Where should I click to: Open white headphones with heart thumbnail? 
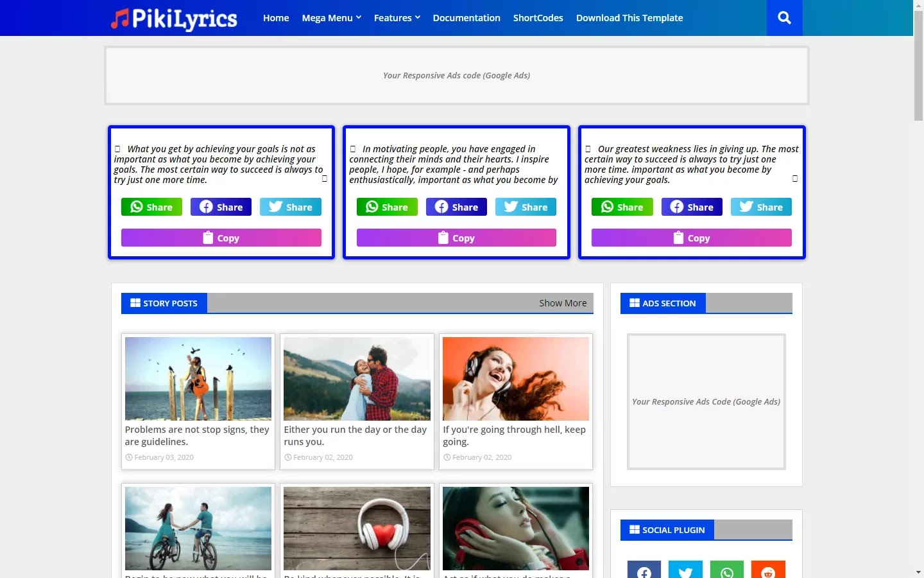click(357, 529)
